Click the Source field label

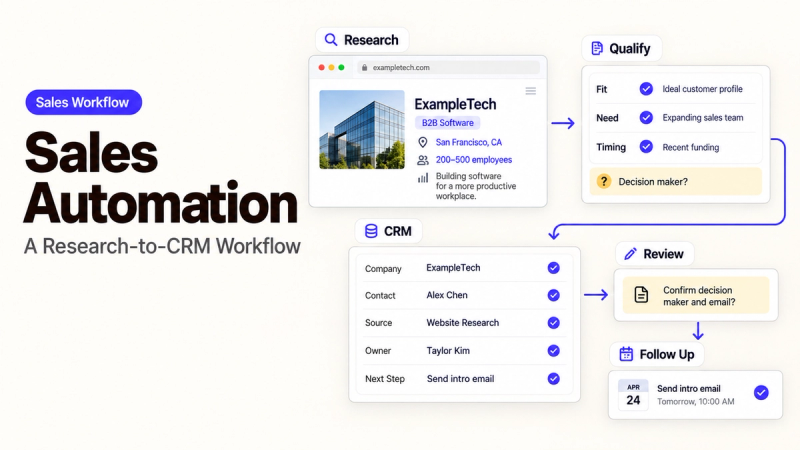tap(379, 323)
